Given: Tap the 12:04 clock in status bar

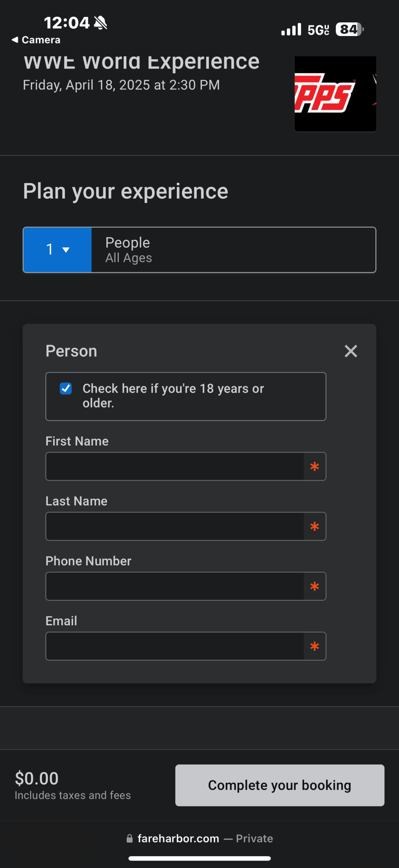Looking at the screenshot, I should click(66, 23).
